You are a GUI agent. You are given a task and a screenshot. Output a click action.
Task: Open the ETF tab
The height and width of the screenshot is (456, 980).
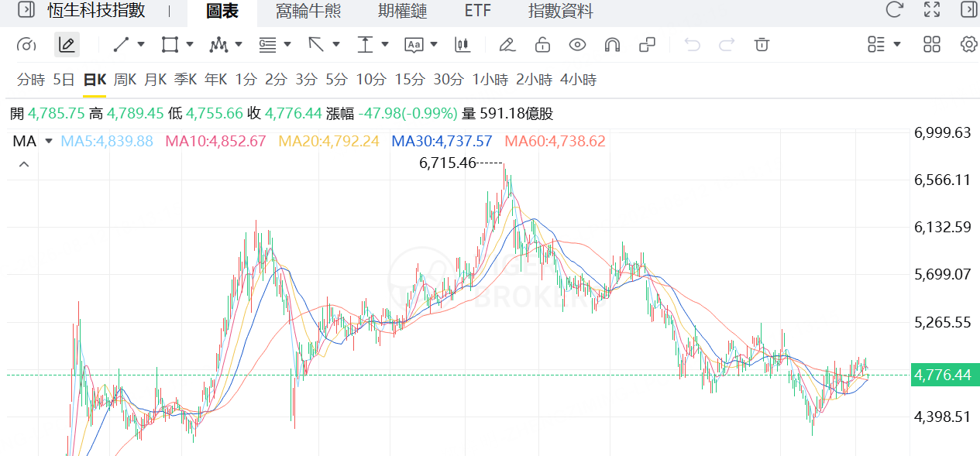[x=477, y=11]
